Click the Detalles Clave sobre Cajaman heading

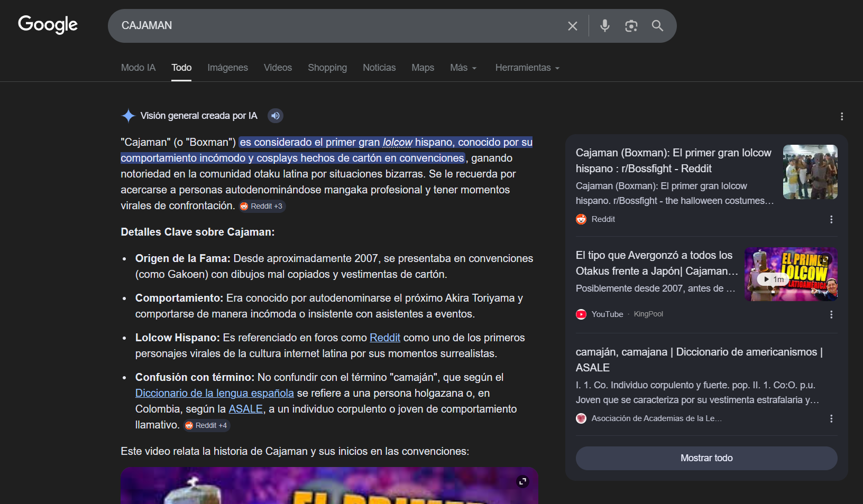[198, 232]
